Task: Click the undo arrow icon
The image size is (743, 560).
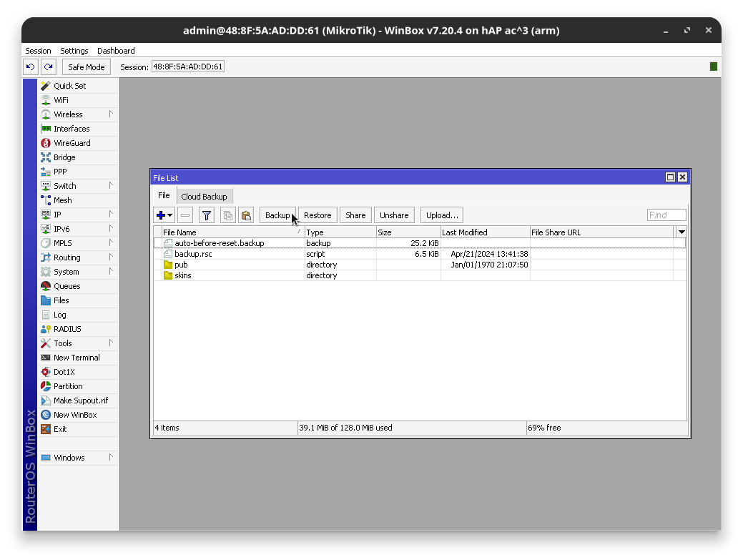Action: point(30,67)
